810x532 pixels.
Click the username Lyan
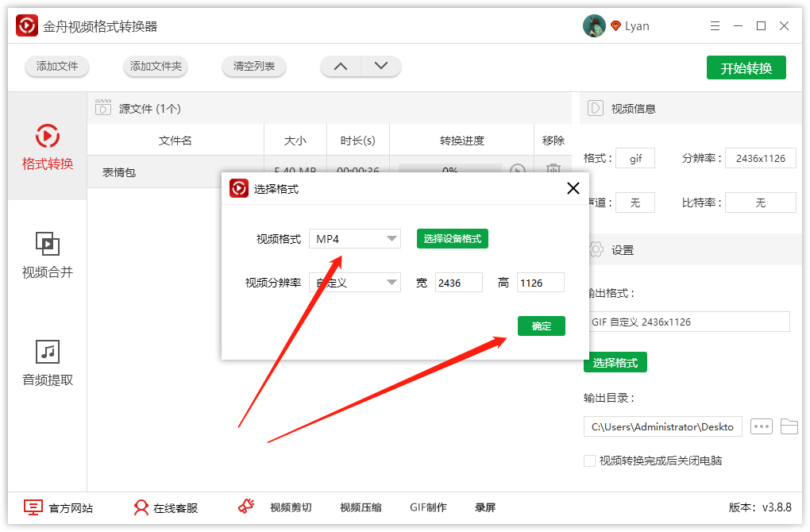637,26
